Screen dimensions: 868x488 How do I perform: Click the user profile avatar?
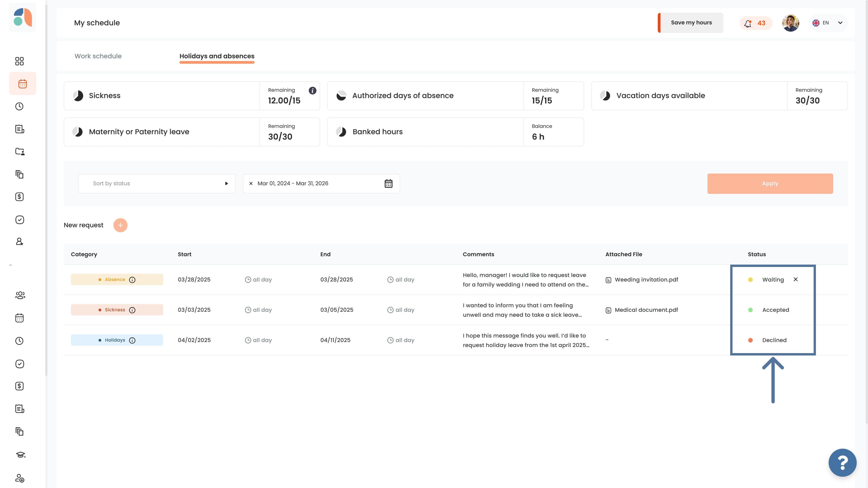[791, 23]
